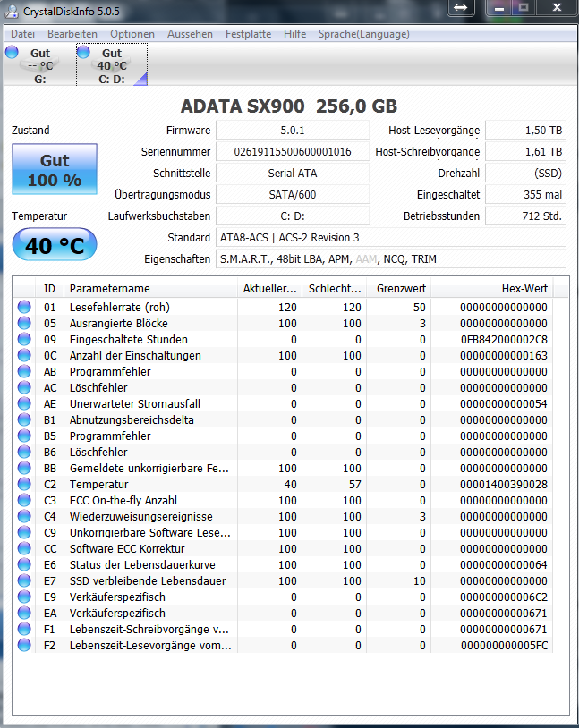
Task: Click status icon of Wiederzuweisungsereignisse row
Action: pos(24,516)
